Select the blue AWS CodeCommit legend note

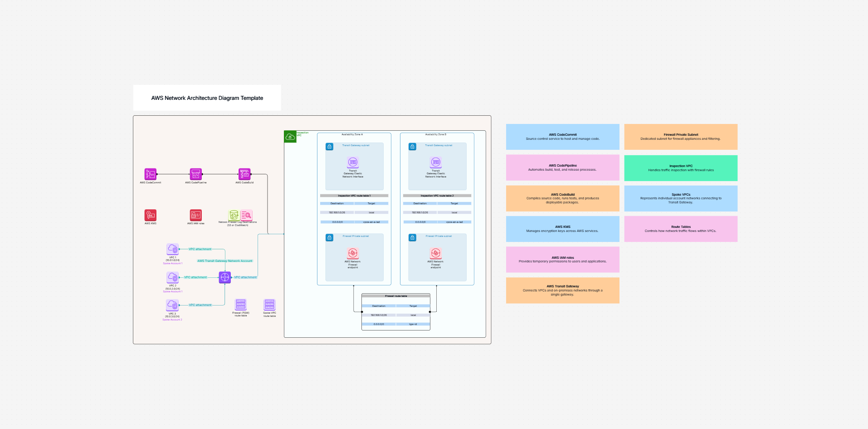point(563,137)
